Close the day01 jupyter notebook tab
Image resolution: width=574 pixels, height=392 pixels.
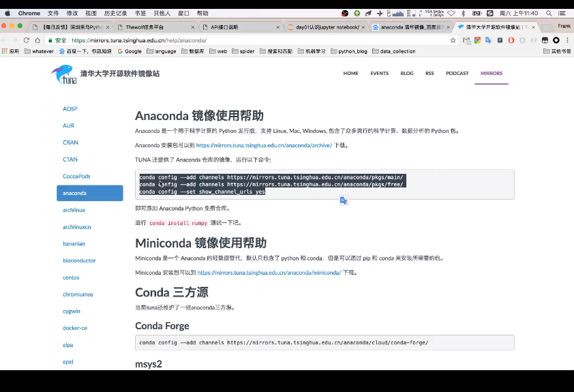pos(363,27)
